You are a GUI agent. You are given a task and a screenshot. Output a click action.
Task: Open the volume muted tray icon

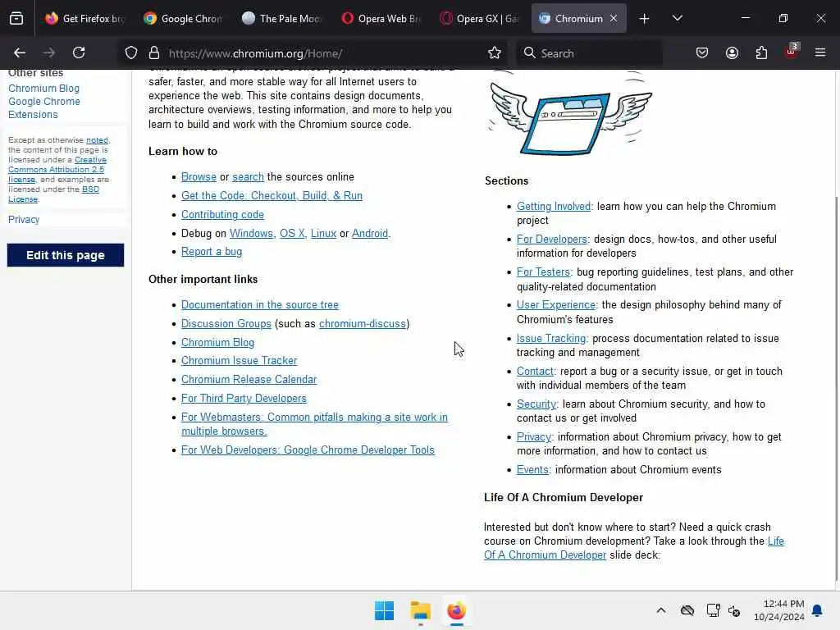[734, 610]
